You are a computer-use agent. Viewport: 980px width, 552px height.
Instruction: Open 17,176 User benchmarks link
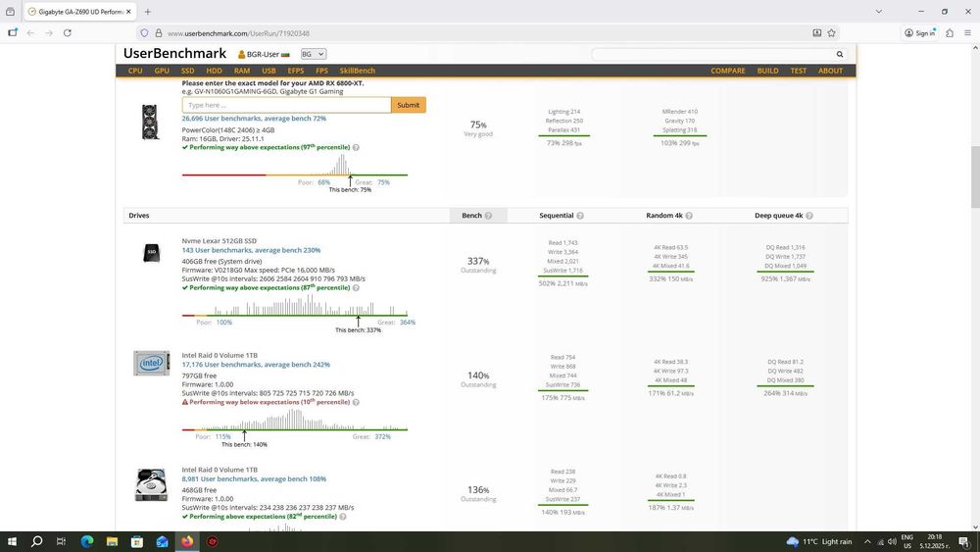pyautogui.click(x=256, y=365)
